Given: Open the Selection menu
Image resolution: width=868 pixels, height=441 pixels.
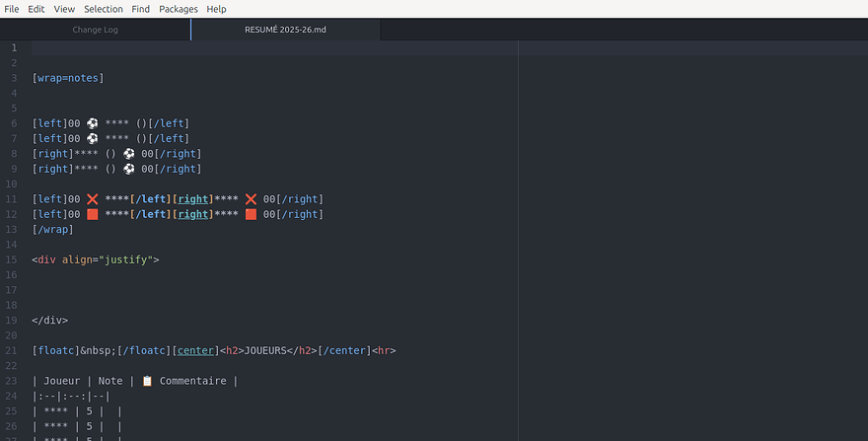Looking at the screenshot, I should pyautogui.click(x=104, y=9).
